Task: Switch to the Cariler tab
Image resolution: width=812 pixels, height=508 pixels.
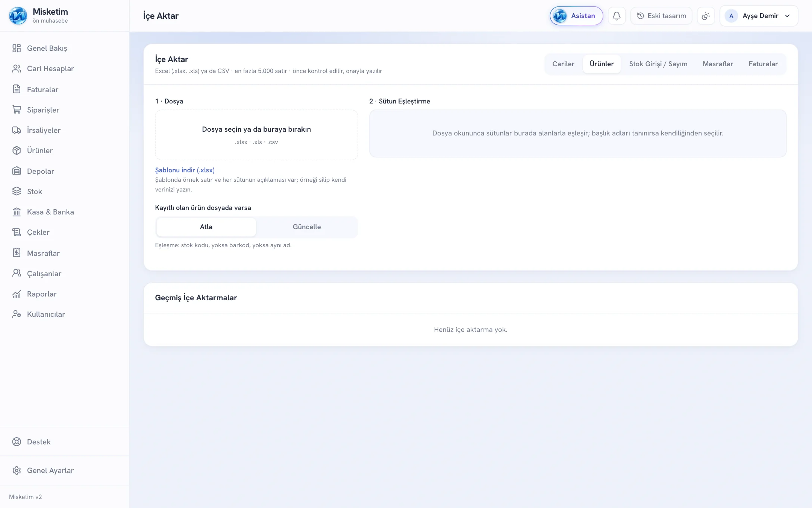Action: click(563, 64)
